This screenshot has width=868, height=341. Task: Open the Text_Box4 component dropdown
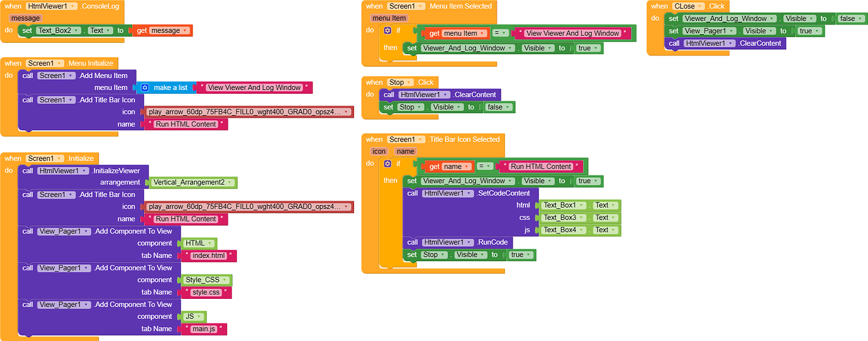pyautogui.click(x=564, y=230)
